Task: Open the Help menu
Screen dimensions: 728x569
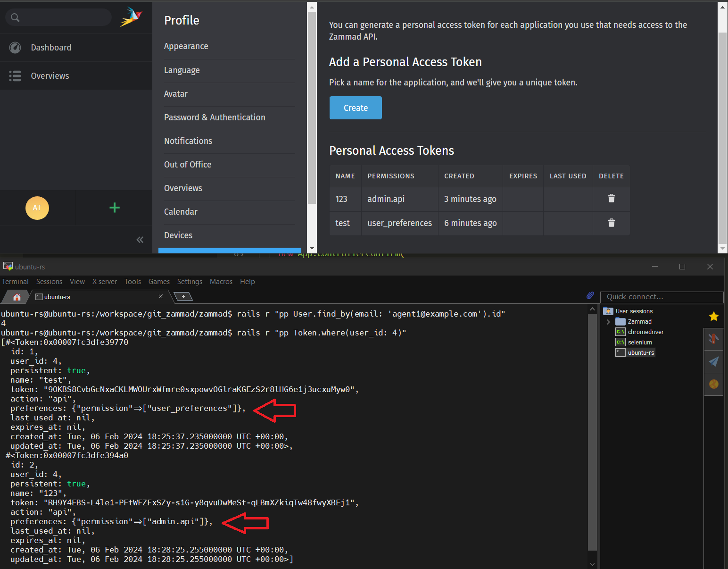Action: pos(247,282)
